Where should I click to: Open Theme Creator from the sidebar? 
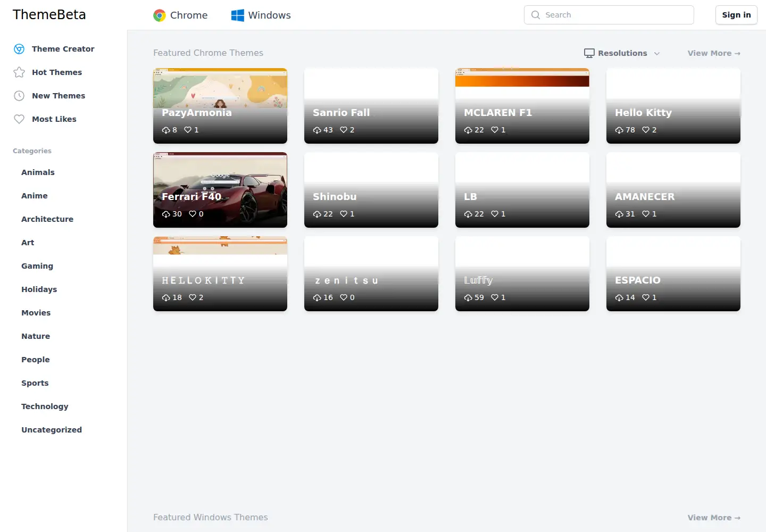(63, 49)
